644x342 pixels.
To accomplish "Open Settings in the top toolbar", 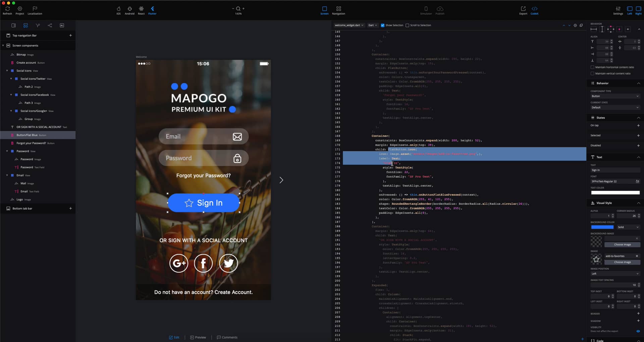I will coord(618,10).
